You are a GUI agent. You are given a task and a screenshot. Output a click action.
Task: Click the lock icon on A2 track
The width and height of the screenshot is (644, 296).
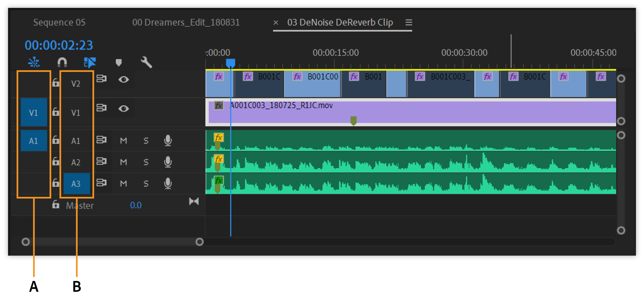(56, 161)
